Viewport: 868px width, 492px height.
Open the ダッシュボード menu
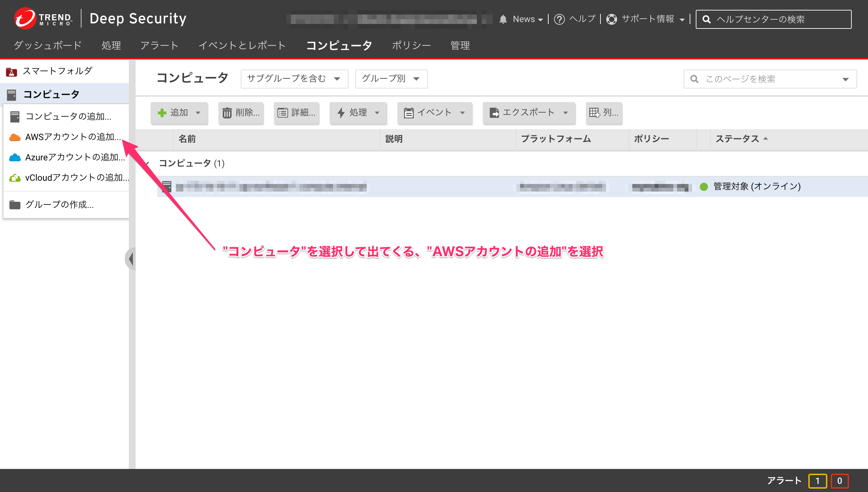click(47, 45)
